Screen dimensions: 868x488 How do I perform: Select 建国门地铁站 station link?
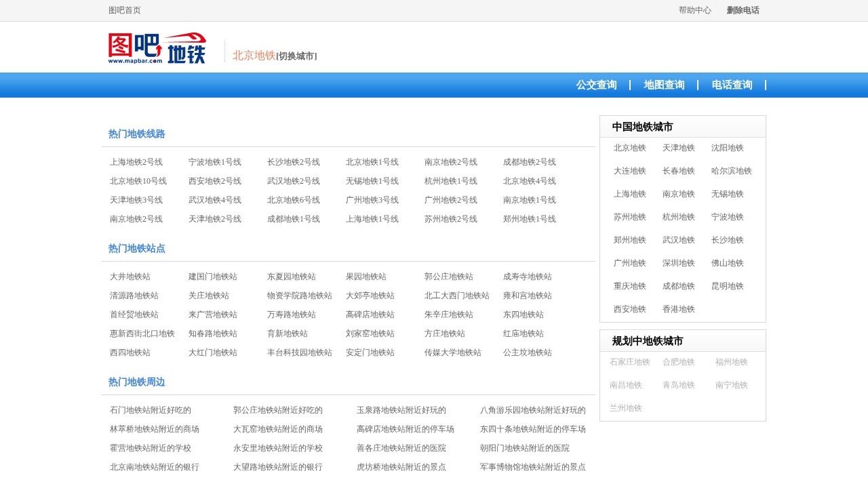pyautogui.click(x=213, y=277)
